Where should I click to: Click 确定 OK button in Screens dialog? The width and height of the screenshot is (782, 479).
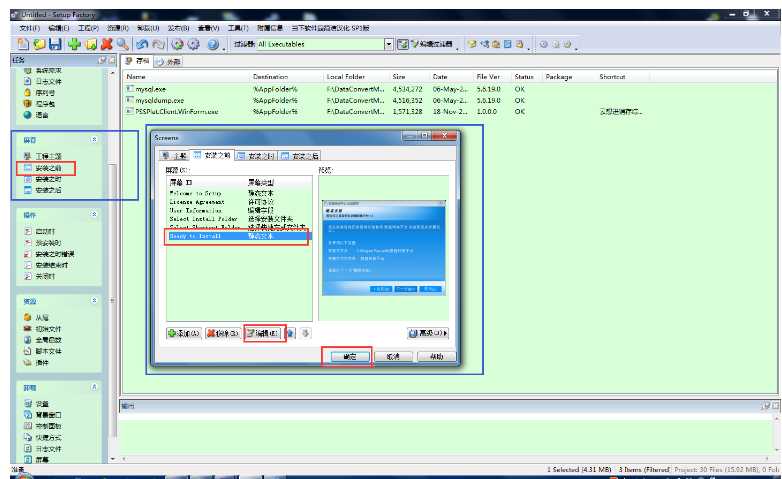pos(350,356)
